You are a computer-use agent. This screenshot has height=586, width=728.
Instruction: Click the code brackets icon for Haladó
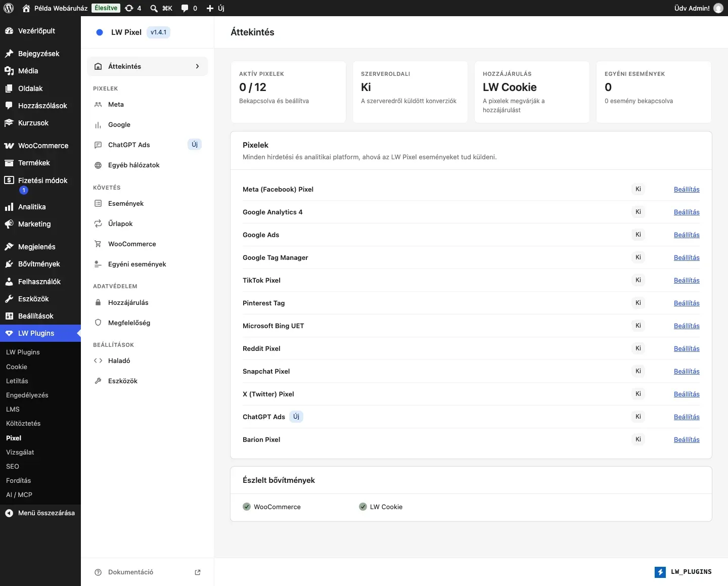coord(98,360)
